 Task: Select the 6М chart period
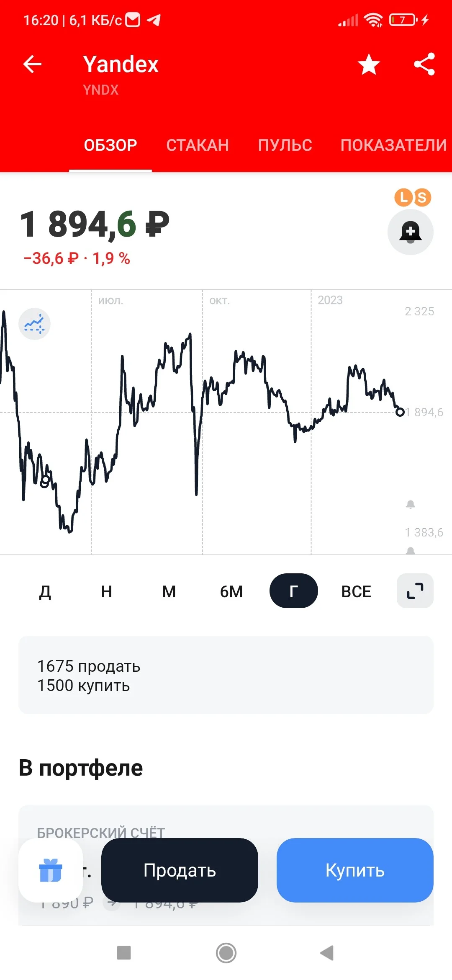[x=231, y=591]
